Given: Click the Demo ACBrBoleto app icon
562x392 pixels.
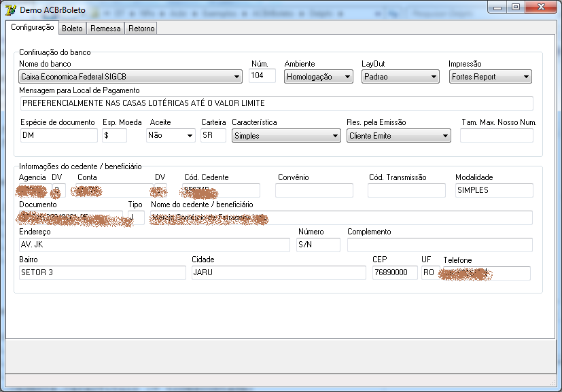Looking at the screenshot, I should [x=11, y=10].
